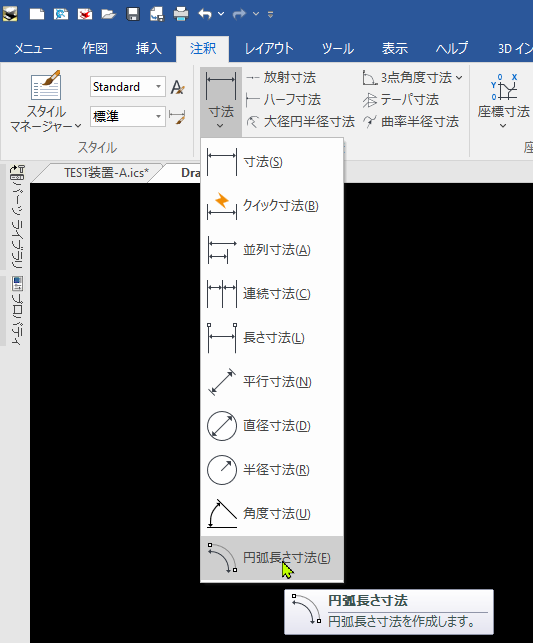Choose 円弧長さ寸法(E) from the menu
The height and width of the screenshot is (643, 533).
(272, 558)
